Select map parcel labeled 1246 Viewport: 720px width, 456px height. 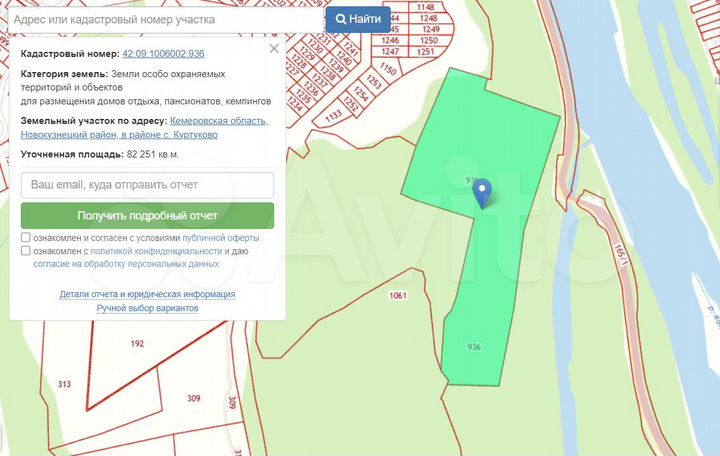point(391,40)
